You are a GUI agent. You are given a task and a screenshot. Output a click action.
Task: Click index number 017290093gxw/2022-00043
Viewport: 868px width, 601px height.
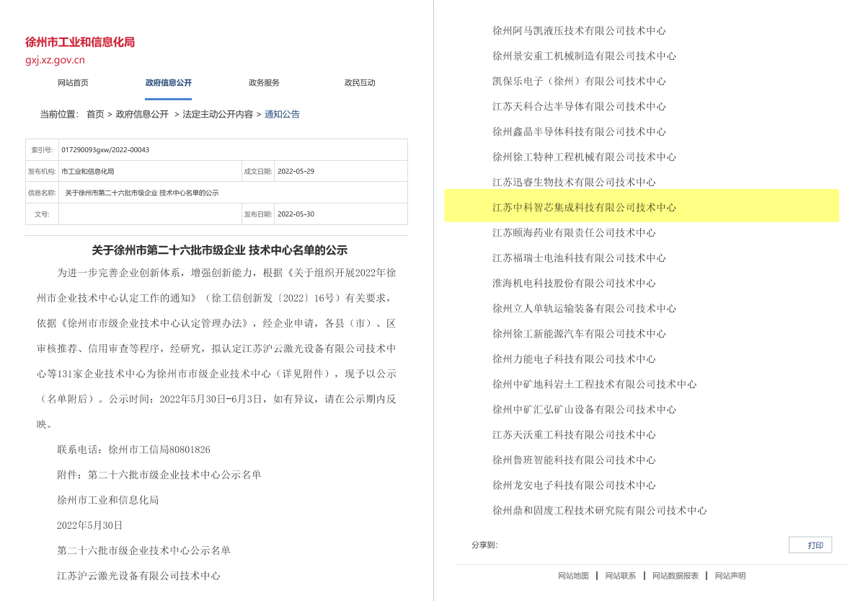tap(105, 150)
